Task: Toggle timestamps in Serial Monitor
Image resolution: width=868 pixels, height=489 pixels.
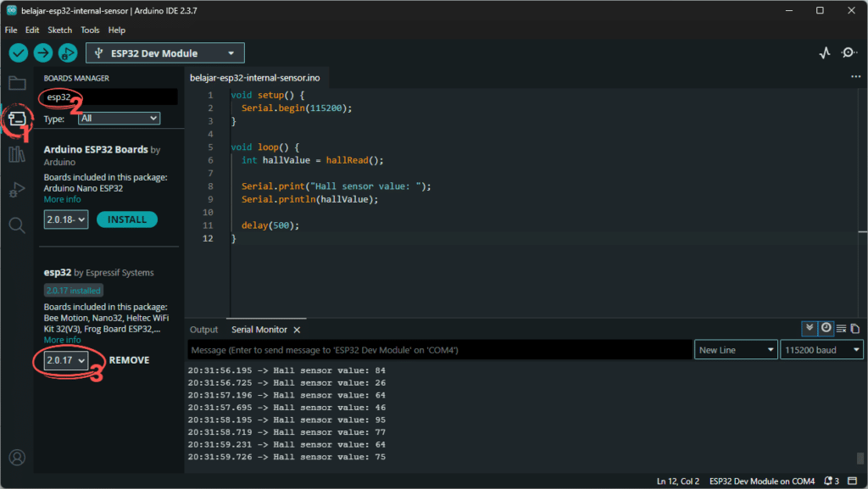Action: coord(826,328)
